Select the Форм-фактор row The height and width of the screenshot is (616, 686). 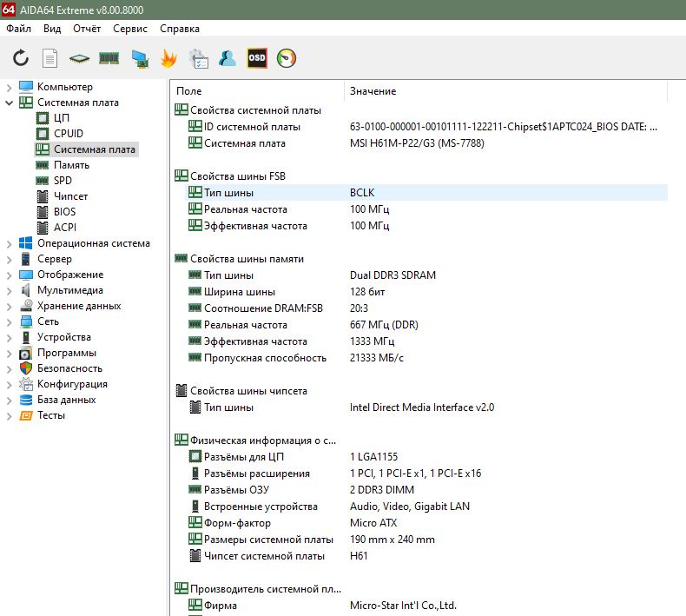[426, 523]
